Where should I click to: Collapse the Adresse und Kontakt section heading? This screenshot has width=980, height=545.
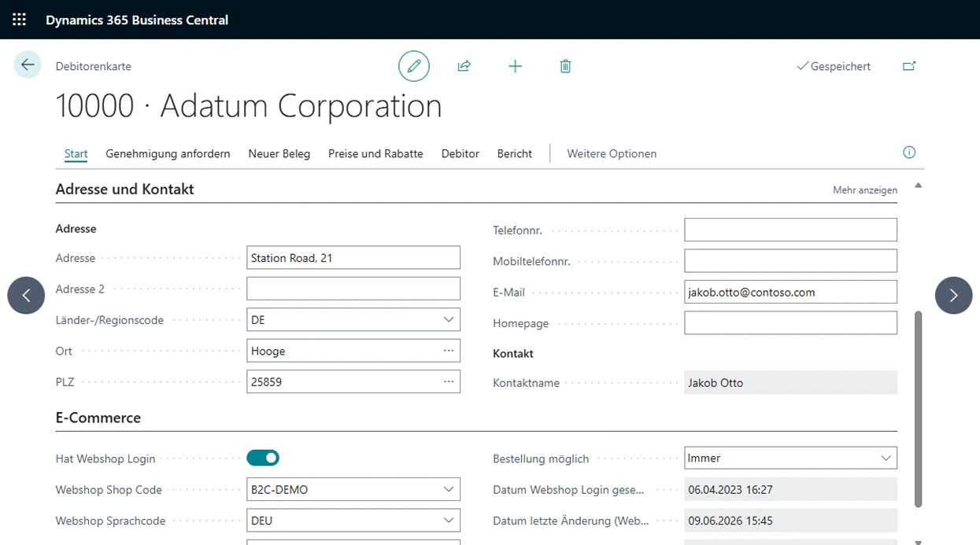124,190
